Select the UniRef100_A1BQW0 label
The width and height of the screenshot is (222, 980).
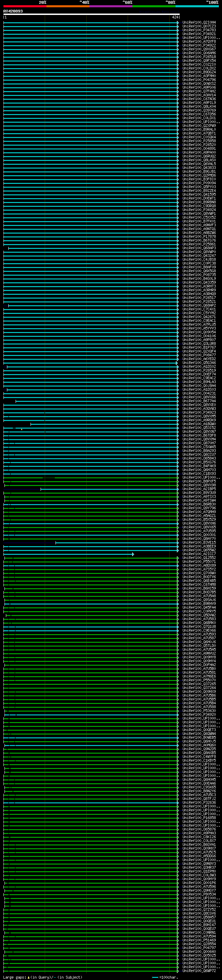[x=199, y=424]
